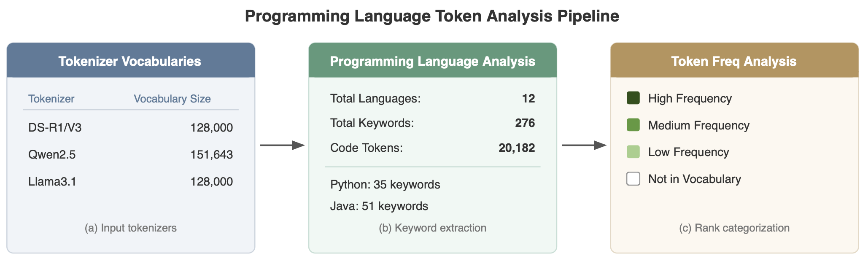Click the Programming Language Token Analysis Pipeline title
Screen dimensions: 868x264
click(x=432, y=16)
